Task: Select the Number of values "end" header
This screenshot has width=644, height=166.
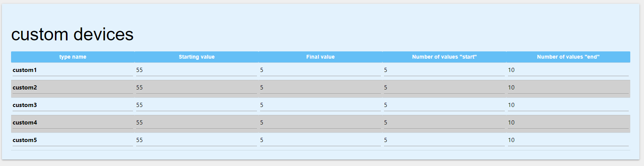Action: [569, 57]
